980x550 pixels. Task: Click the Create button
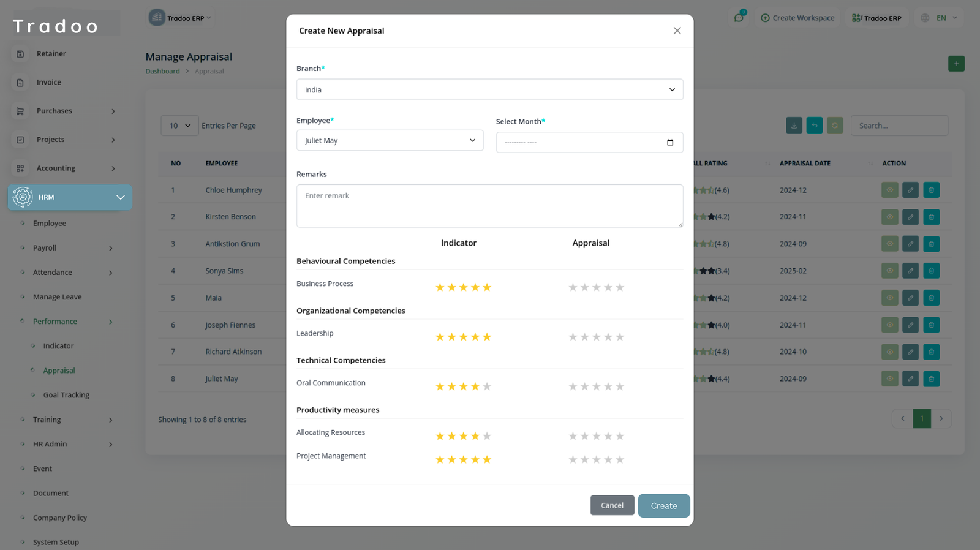click(663, 506)
